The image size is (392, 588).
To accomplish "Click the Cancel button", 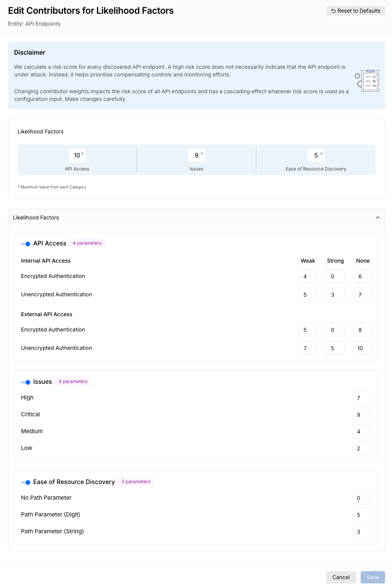I will point(341,577).
